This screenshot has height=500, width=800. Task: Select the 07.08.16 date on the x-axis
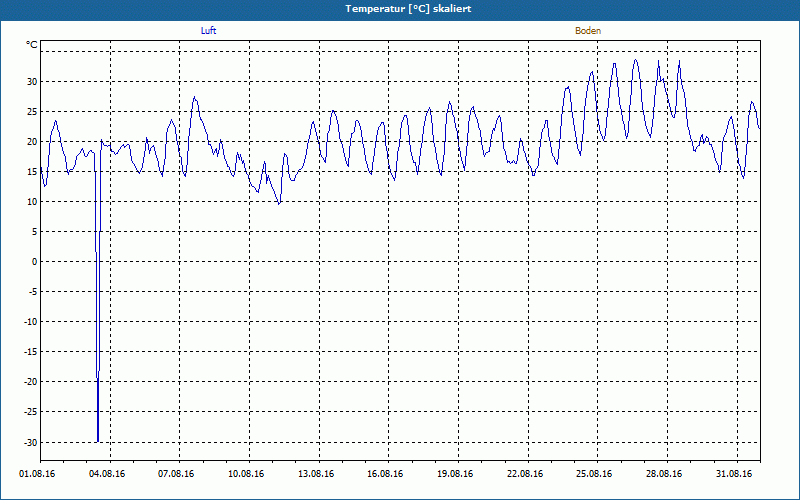point(176,474)
